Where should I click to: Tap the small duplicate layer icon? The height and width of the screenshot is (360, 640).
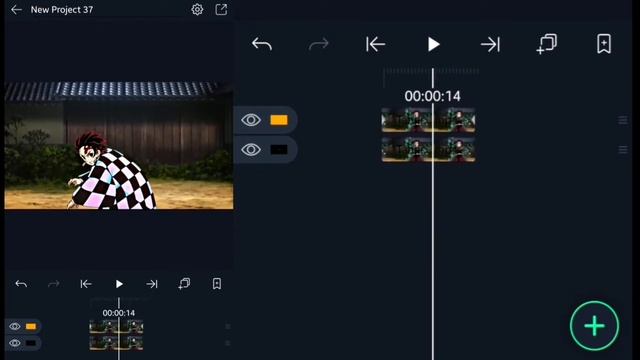pyautogui.click(x=184, y=284)
